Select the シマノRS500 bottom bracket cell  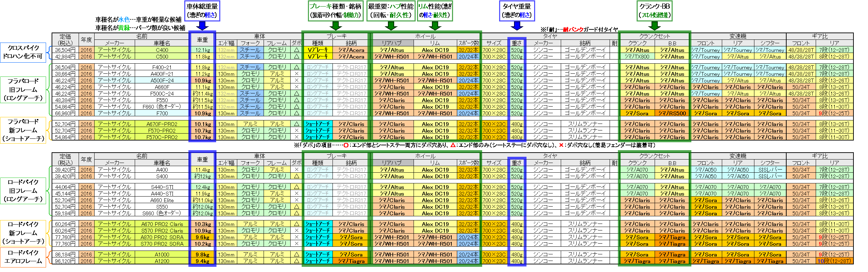[x=672, y=113]
